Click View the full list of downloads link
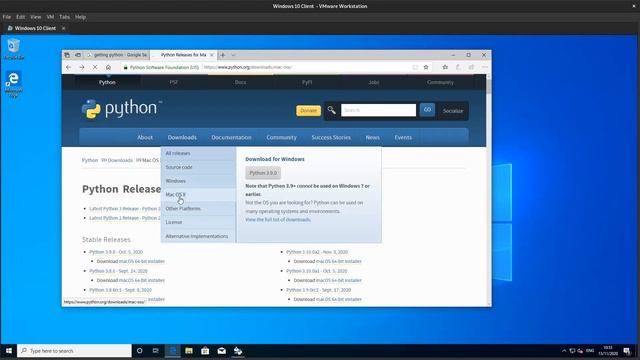 pyautogui.click(x=278, y=220)
